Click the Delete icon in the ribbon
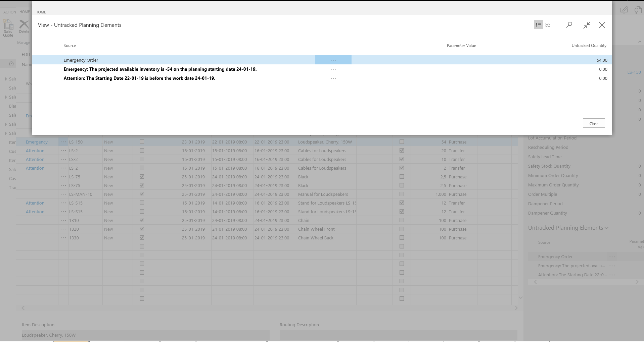This screenshot has width=644, height=342. tap(24, 26)
